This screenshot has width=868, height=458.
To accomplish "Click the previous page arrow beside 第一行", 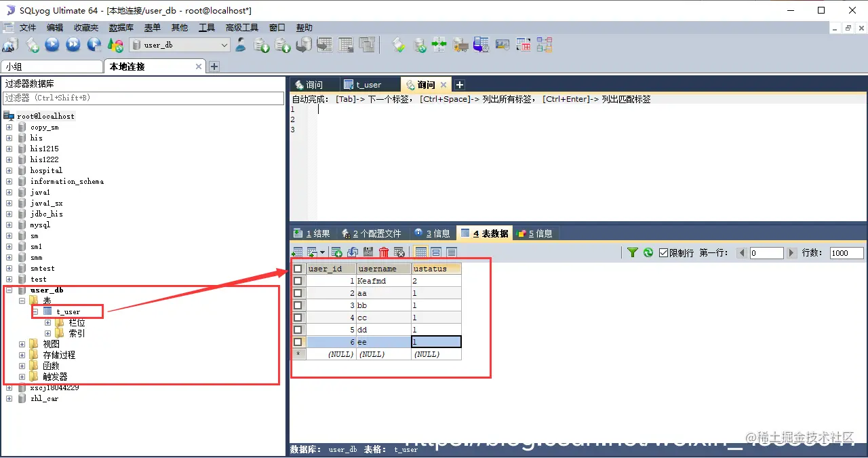I will pos(742,252).
